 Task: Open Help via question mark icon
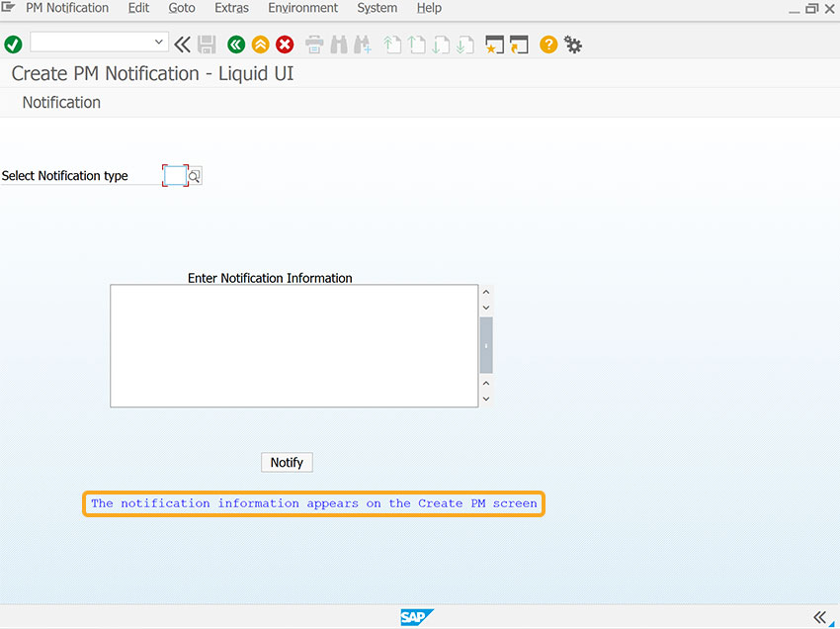tap(548, 45)
